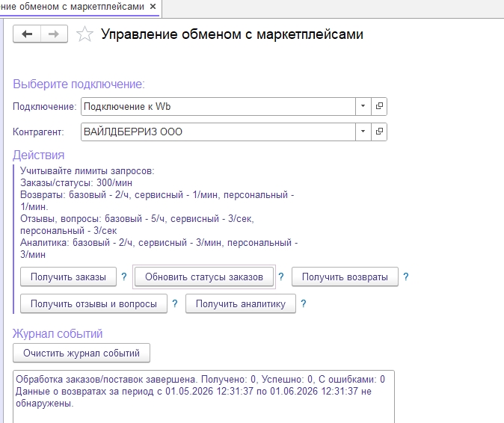Click the Получить аналитику button
Screen dimensions: 504x423
click(241, 303)
